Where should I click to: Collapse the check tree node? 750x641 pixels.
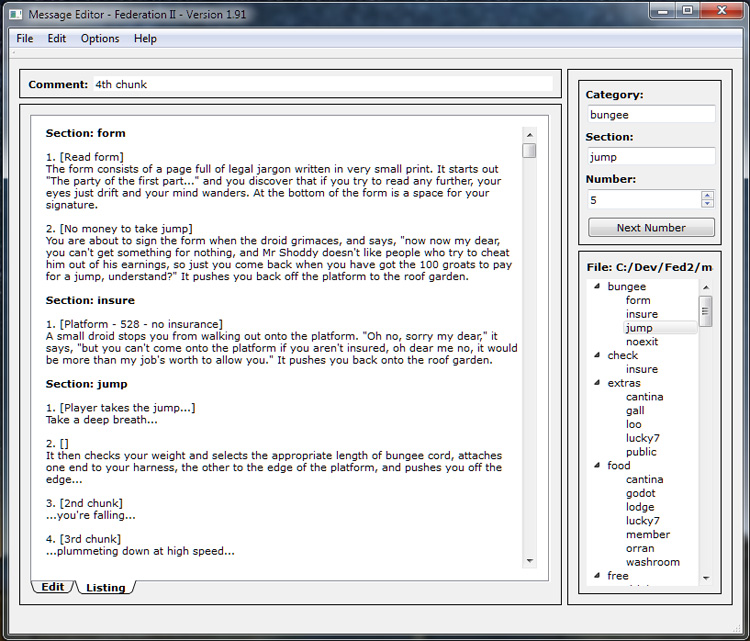(597, 355)
